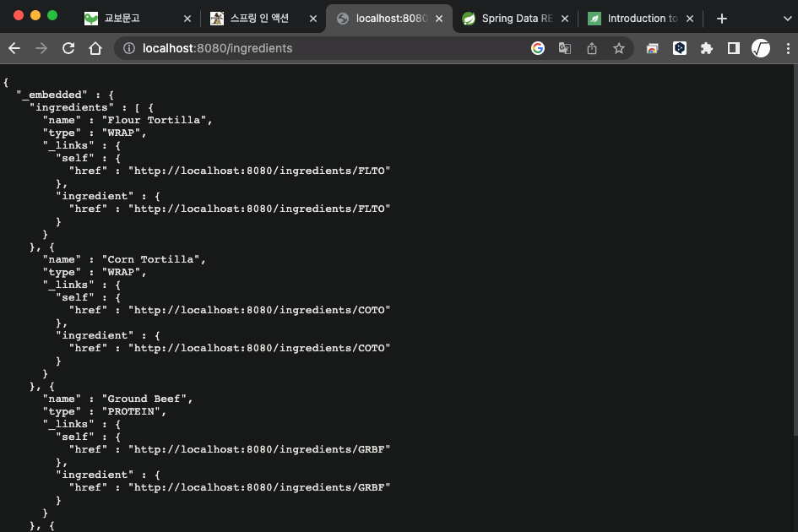Open a new browser tab
798x532 pixels.
point(722,19)
